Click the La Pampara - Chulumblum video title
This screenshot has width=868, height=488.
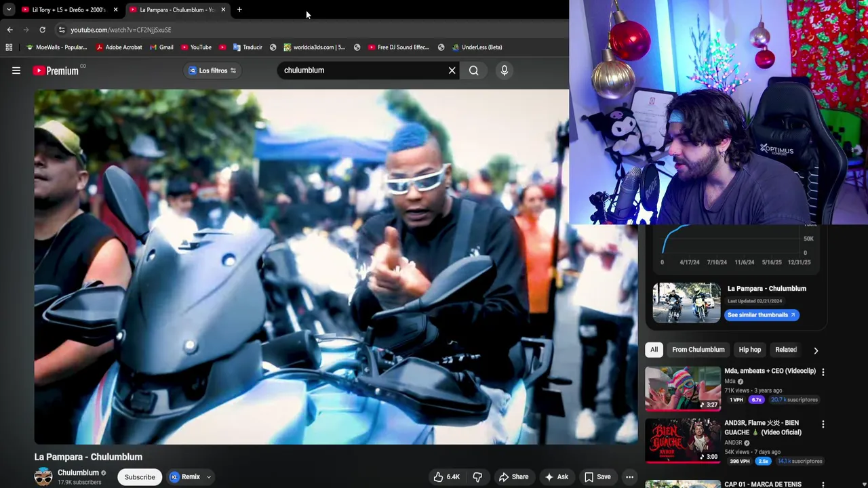tap(88, 457)
